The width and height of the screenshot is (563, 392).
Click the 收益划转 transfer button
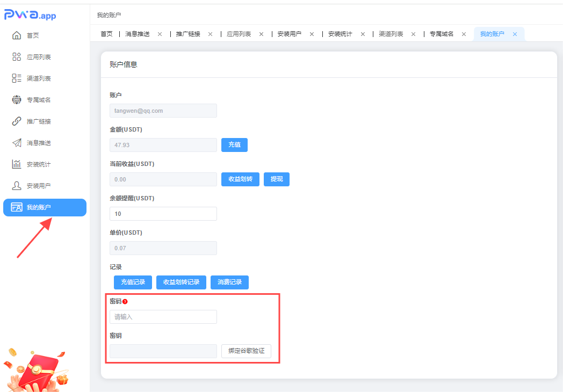click(x=240, y=179)
